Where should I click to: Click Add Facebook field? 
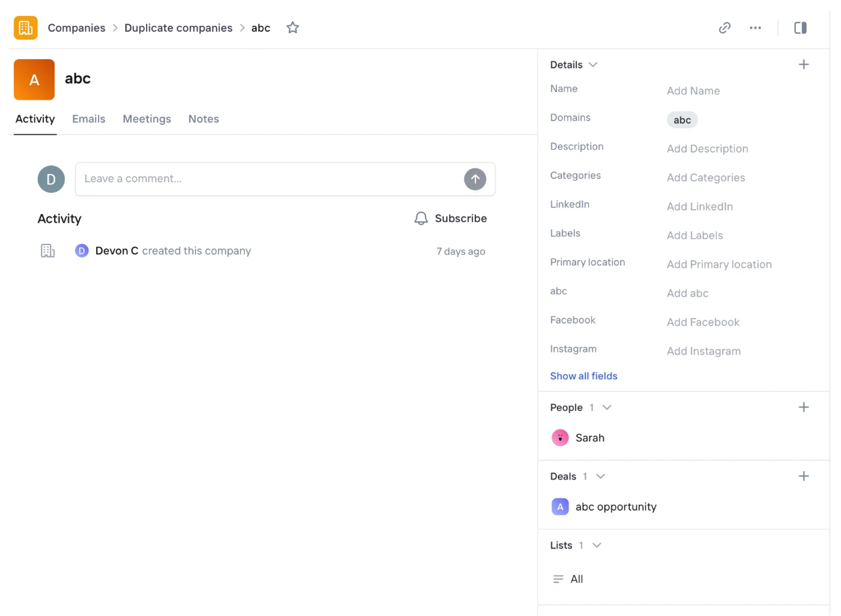tap(703, 322)
